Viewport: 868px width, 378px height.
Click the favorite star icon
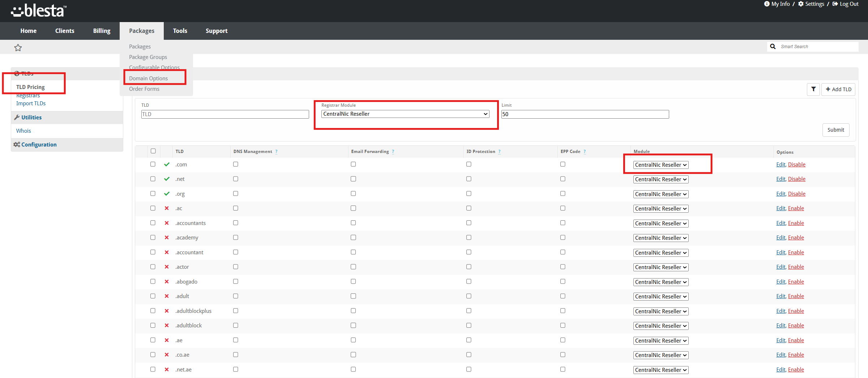[x=18, y=47]
